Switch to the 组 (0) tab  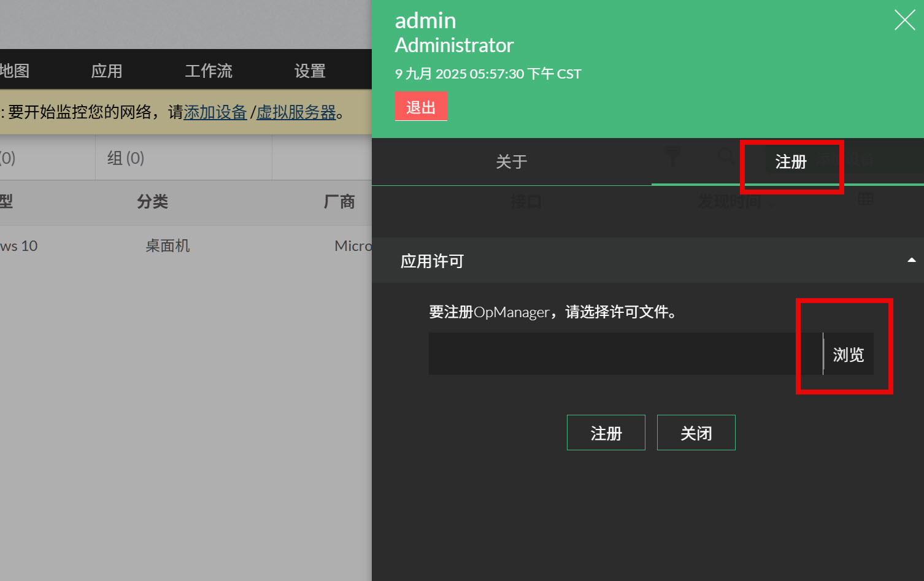point(126,158)
